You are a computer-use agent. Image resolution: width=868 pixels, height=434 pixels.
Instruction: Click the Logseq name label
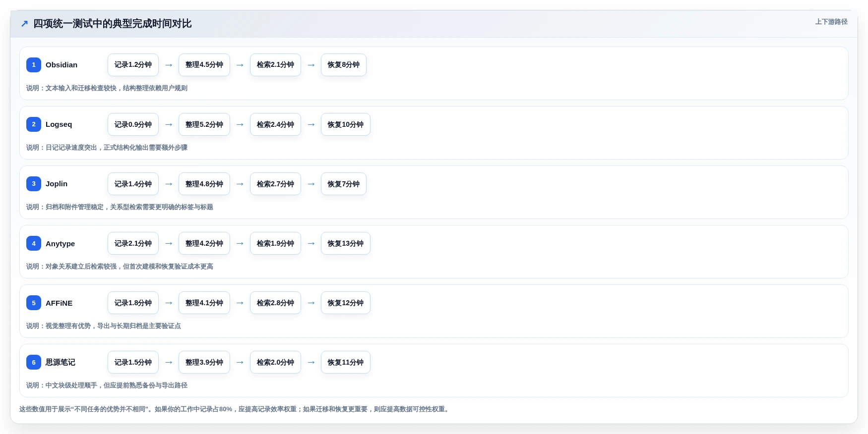pyautogui.click(x=59, y=124)
